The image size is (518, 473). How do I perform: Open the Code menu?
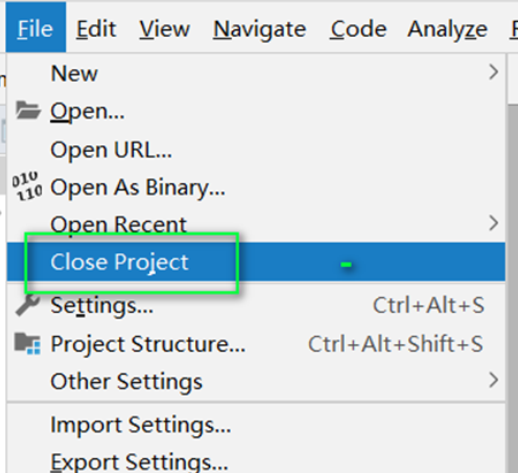[x=358, y=29]
